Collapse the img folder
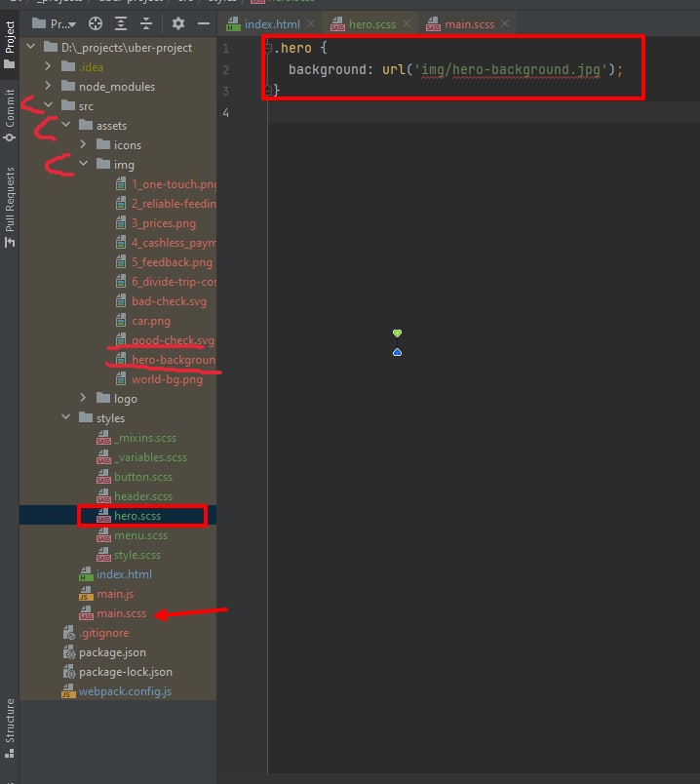The height and width of the screenshot is (784, 700). pyautogui.click(x=84, y=164)
